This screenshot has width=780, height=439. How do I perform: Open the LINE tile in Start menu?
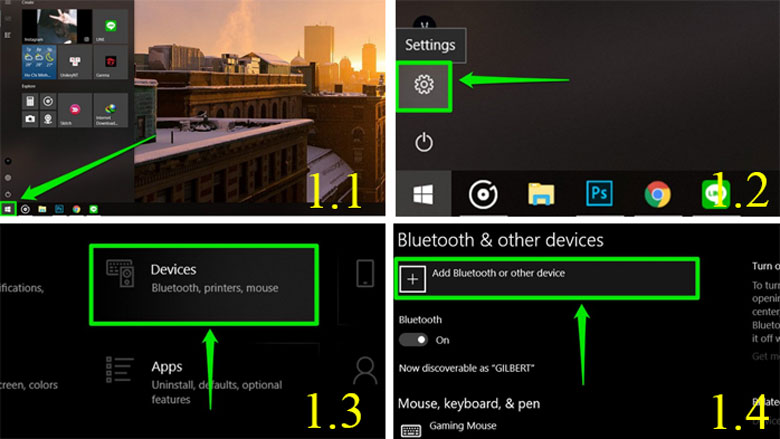[112, 27]
